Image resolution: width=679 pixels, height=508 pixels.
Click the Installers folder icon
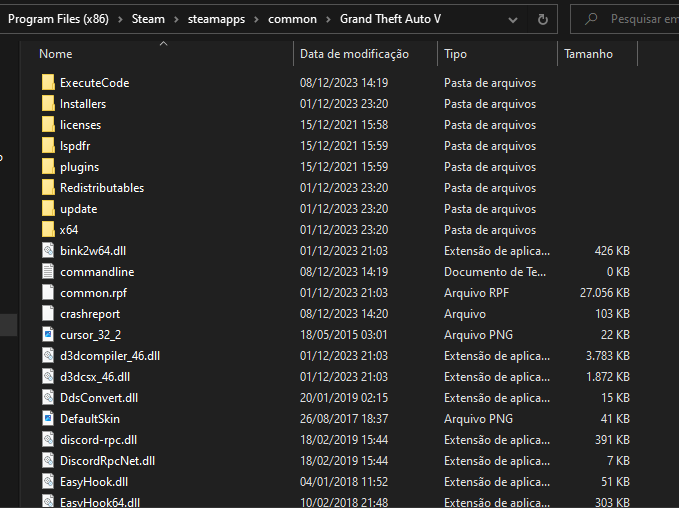click(x=48, y=104)
